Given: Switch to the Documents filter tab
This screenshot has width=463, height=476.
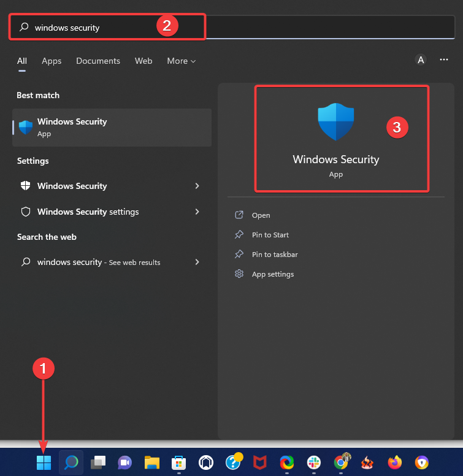Looking at the screenshot, I should tap(98, 61).
